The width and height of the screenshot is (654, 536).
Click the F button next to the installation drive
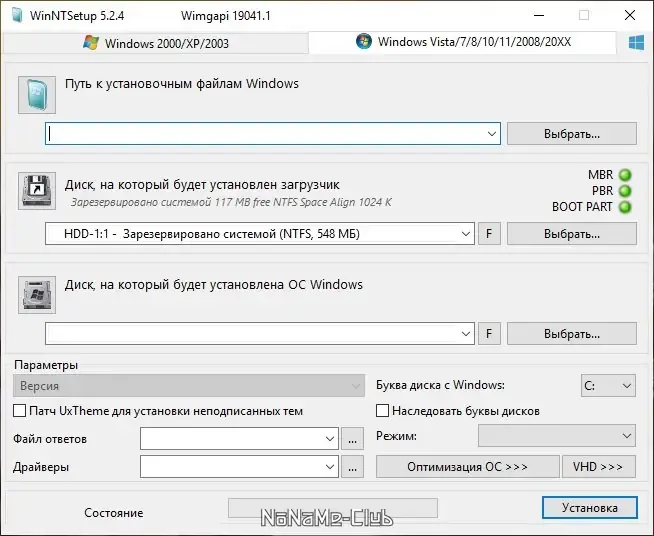[489, 334]
